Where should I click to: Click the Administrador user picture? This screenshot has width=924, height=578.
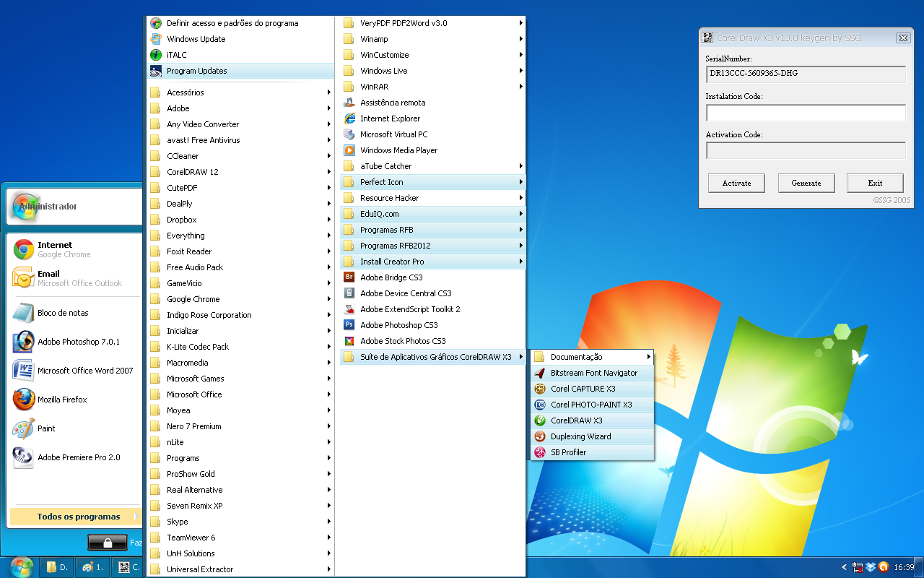(25, 206)
